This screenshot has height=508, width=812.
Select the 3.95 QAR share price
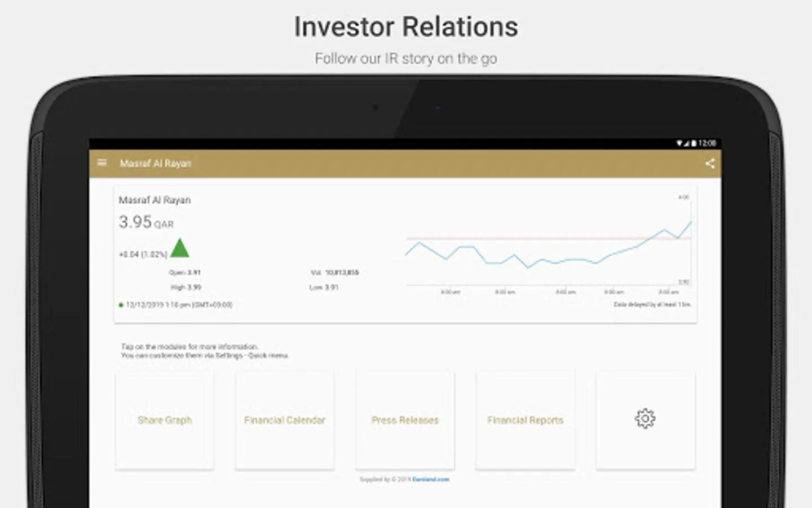pyautogui.click(x=146, y=222)
